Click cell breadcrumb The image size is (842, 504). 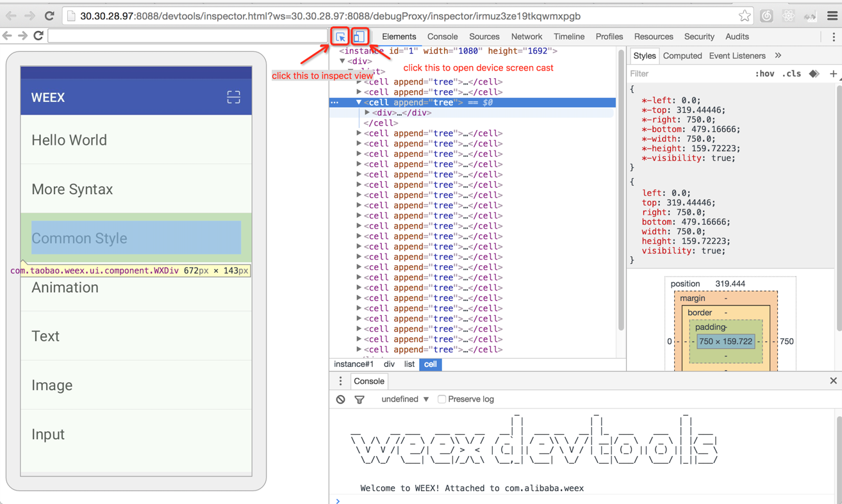coord(430,364)
